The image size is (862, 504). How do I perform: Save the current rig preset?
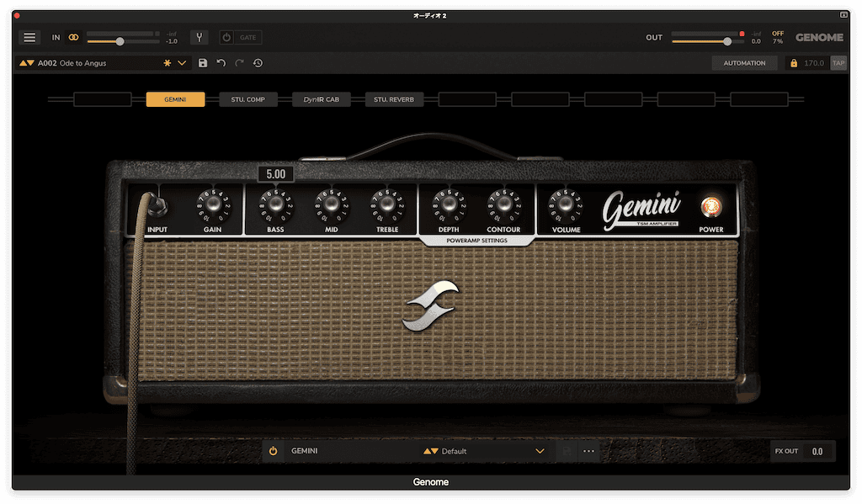point(203,63)
